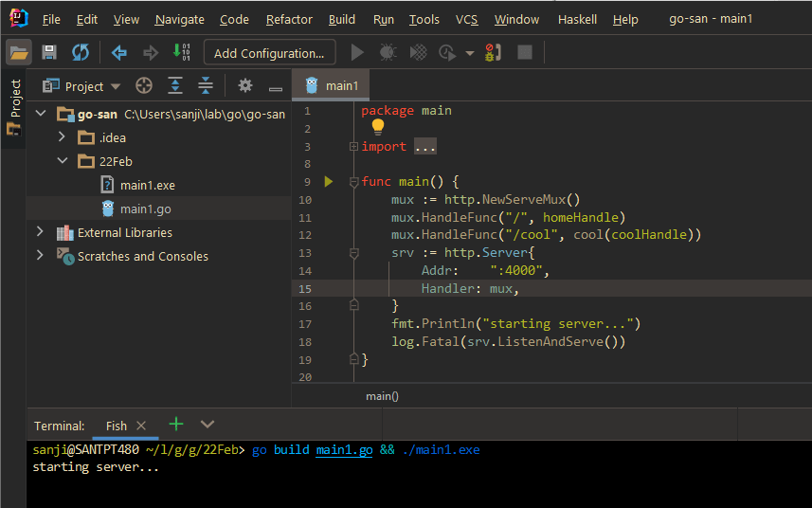Unfold the collapsed import block
The image size is (812, 508).
pyautogui.click(x=353, y=147)
